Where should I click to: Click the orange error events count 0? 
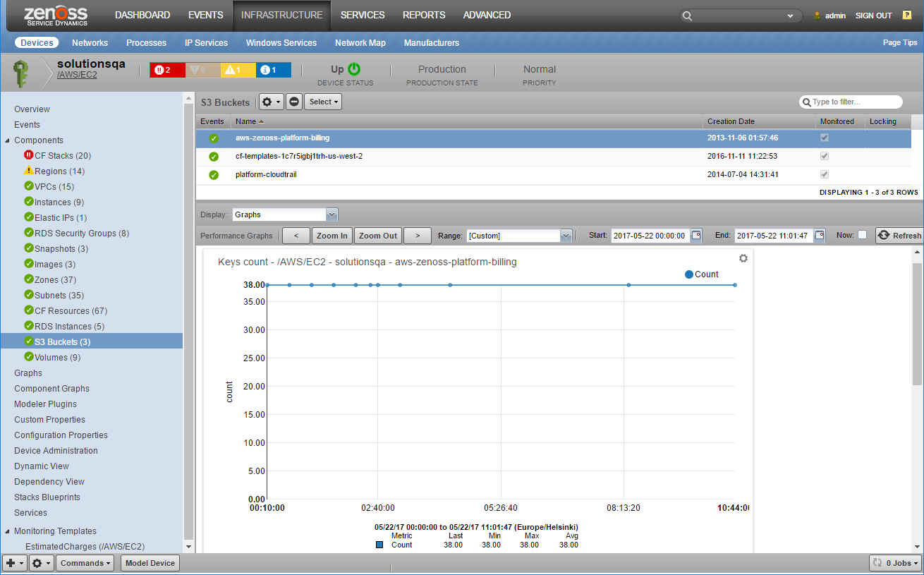point(202,70)
